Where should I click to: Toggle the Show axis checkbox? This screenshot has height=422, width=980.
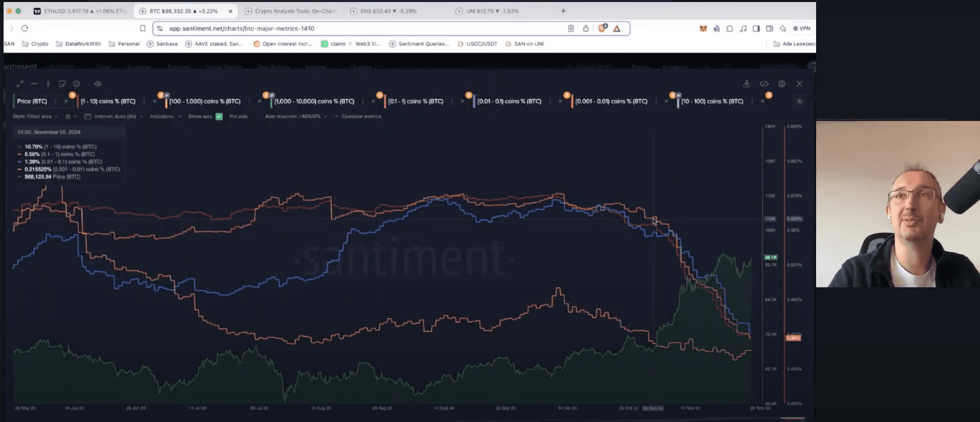[x=219, y=117]
